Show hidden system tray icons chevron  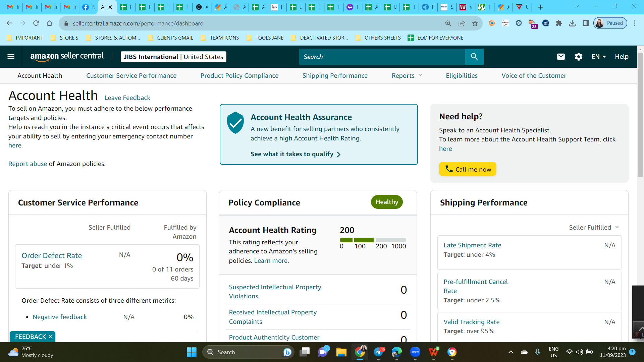(511, 352)
